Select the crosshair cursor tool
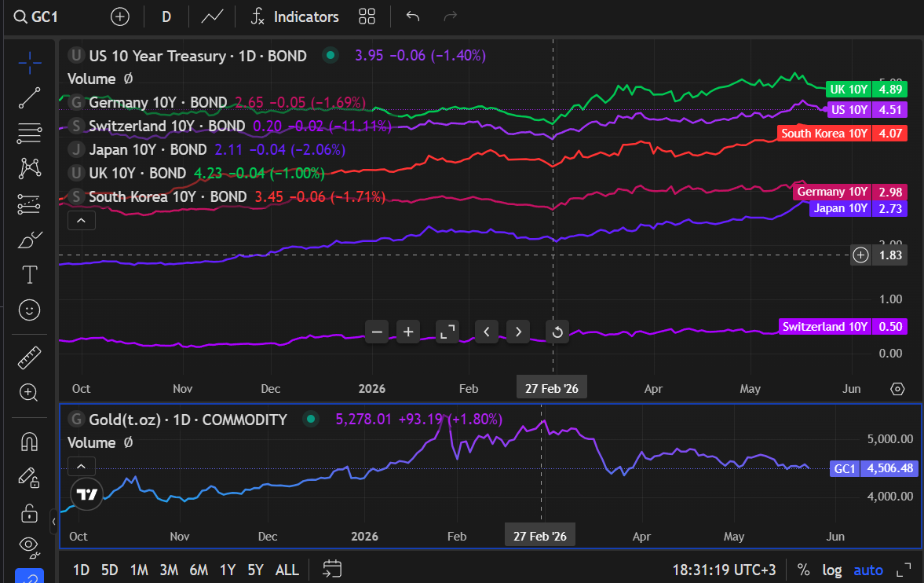Viewport: 924px width, 583px height. (x=30, y=63)
